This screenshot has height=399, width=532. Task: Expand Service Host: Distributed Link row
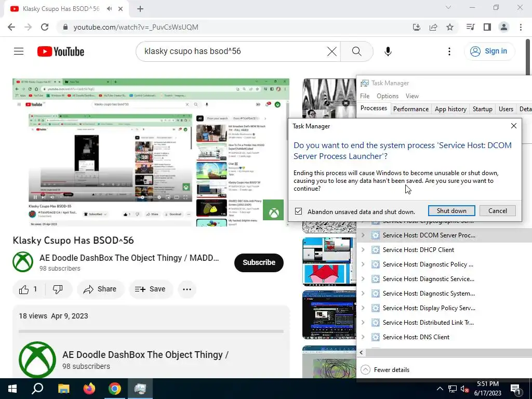363,323
